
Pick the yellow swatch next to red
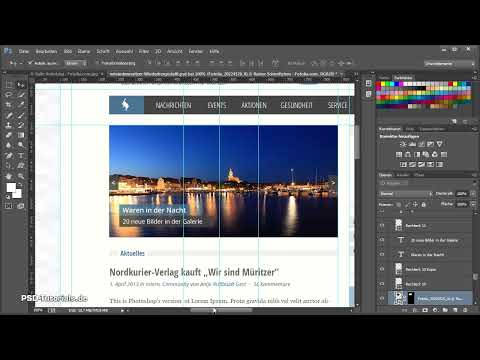pos(383,84)
